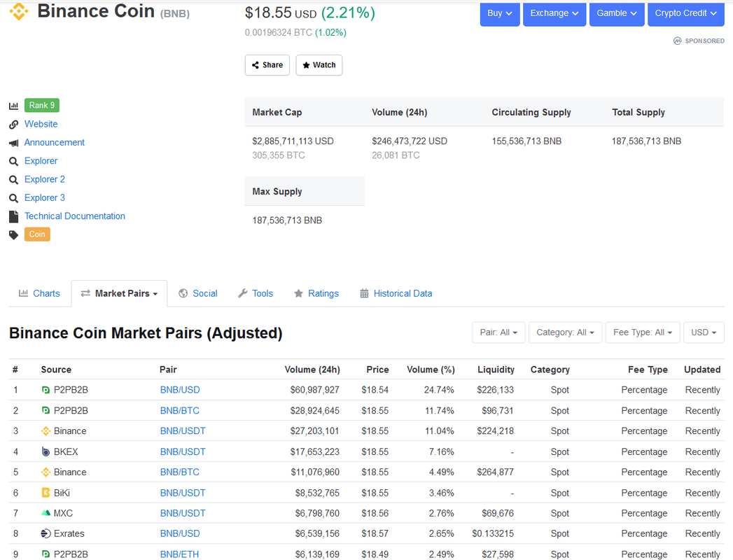This screenshot has height=560, width=733.
Task: Click the Liquidity column header
Action: click(496, 370)
